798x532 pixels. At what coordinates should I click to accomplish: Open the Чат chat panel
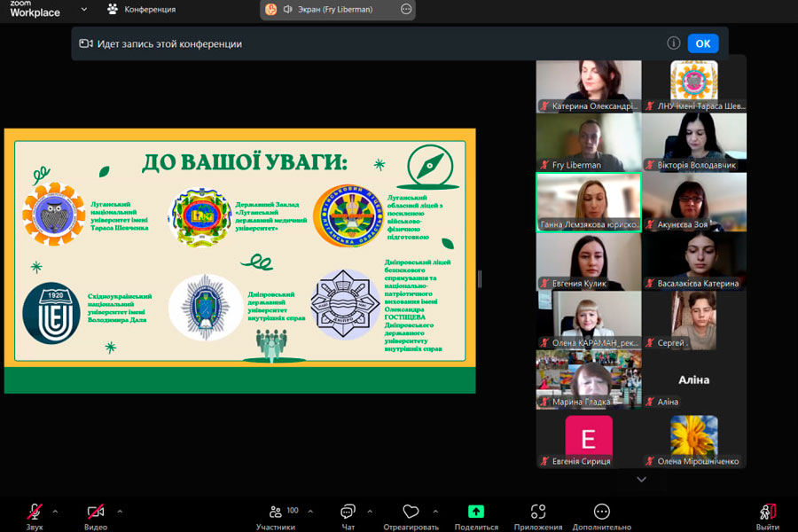[x=348, y=512]
